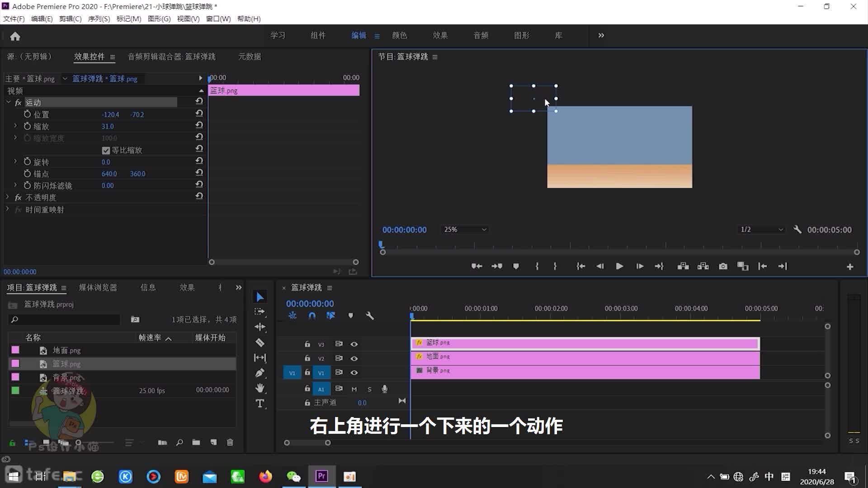Image resolution: width=868 pixels, height=488 pixels.
Task: Open the 序列(S) menu
Action: click(99, 19)
